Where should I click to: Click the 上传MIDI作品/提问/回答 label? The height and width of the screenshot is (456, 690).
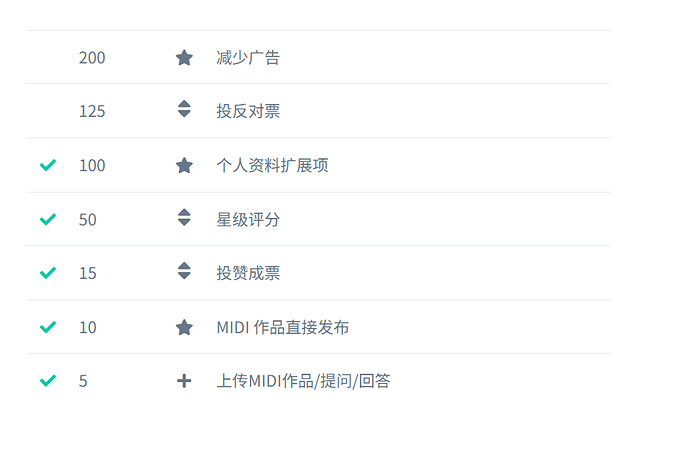coord(303,381)
